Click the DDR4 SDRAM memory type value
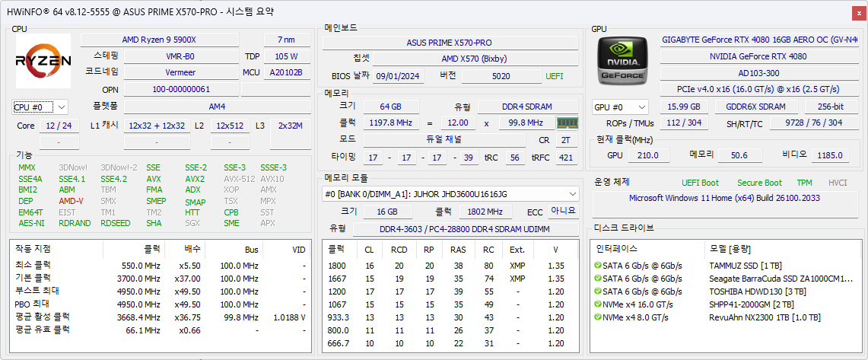The width and height of the screenshot is (868, 360). [527, 107]
